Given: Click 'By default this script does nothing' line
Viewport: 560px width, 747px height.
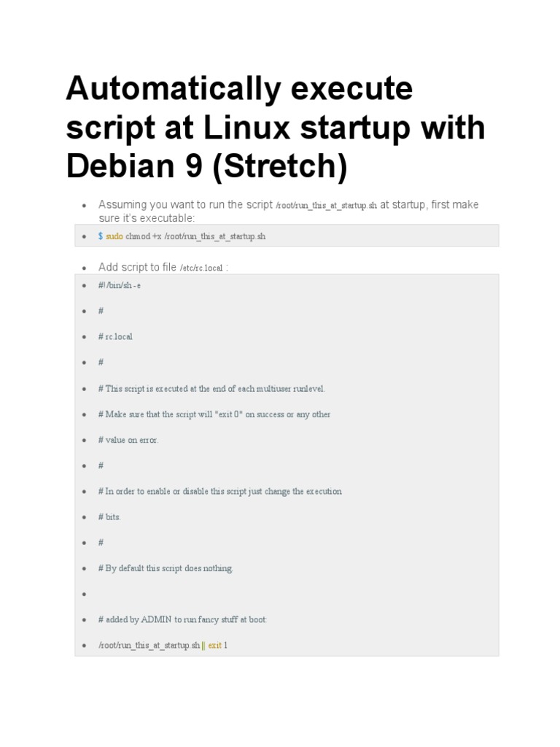Looking at the screenshot, I should [166, 568].
